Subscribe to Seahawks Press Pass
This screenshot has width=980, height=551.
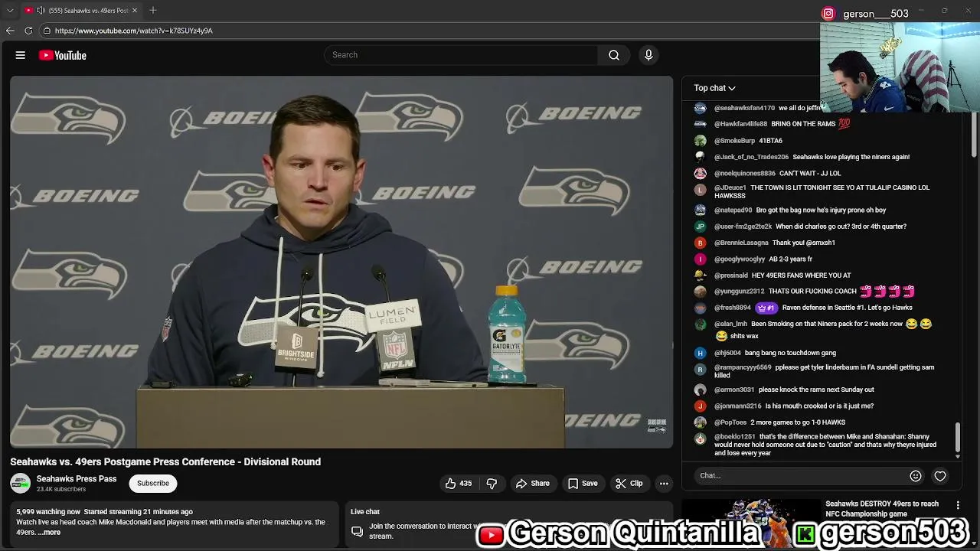click(x=153, y=484)
